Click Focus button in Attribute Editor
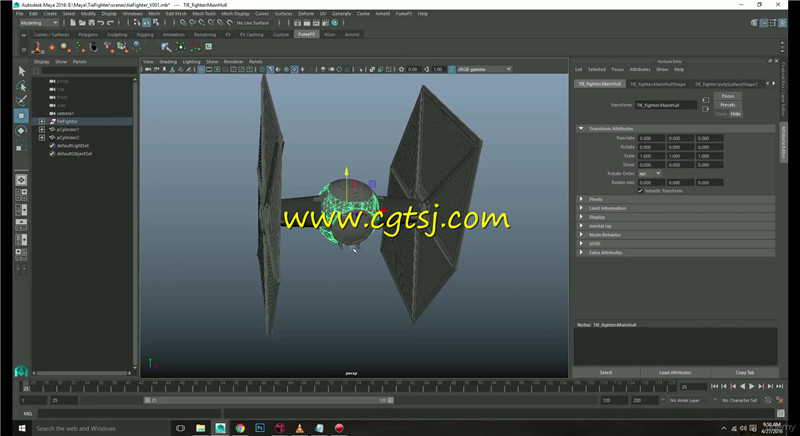The image size is (800, 436). click(728, 96)
